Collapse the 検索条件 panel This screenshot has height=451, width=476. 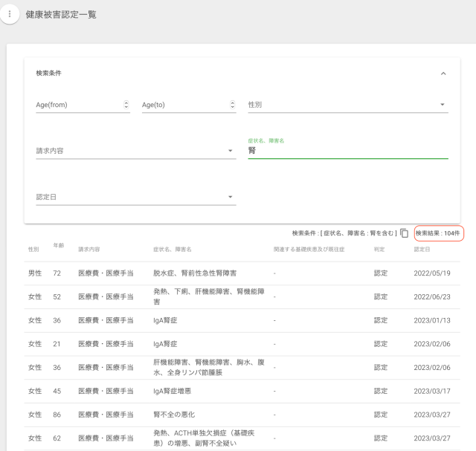coord(443,74)
